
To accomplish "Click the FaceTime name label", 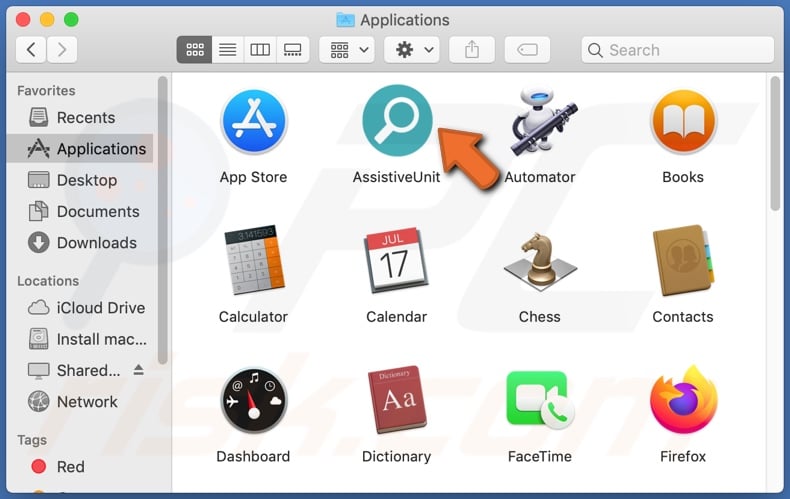I will click(x=540, y=456).
